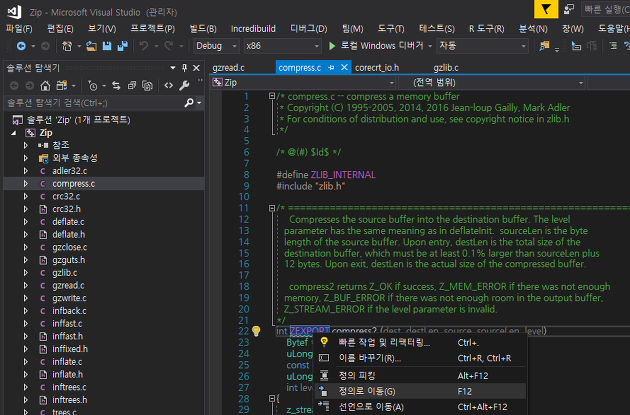
Task: Open the (전역 범위) scope dropdown
Action: pos(491,83)
